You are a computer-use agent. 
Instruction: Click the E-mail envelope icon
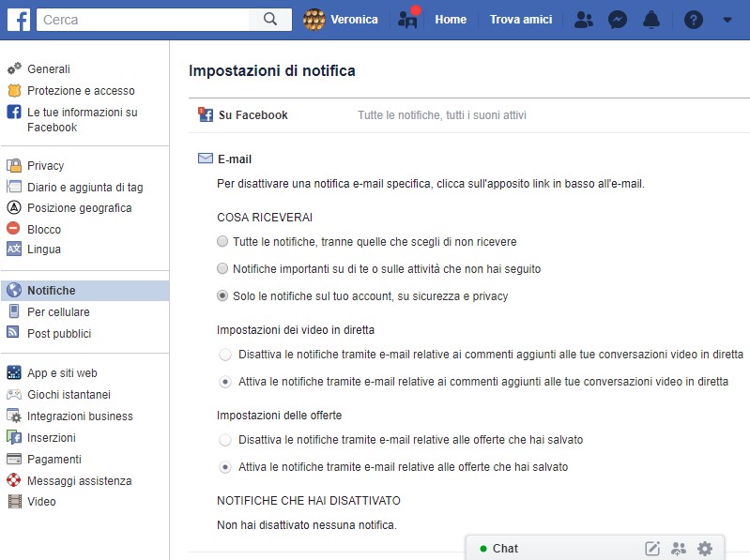[x=206, y=159]
